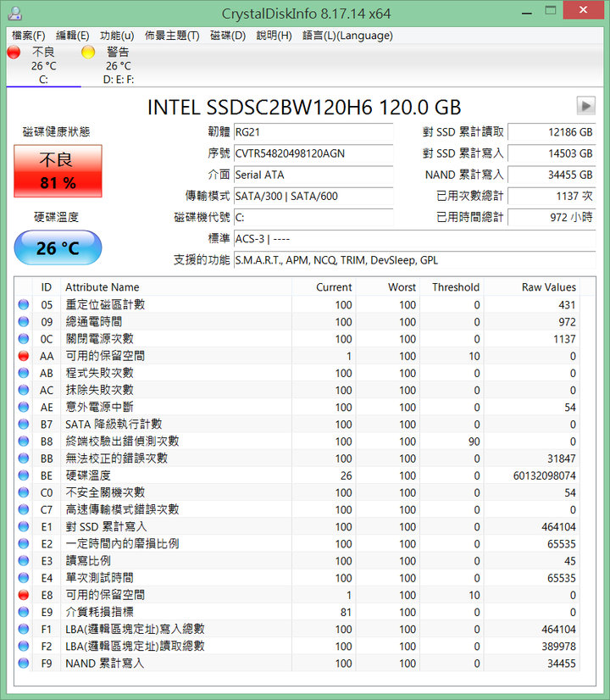Click the 14503 GB total writes value
610x700 pixels.
[x=552, y=153]
